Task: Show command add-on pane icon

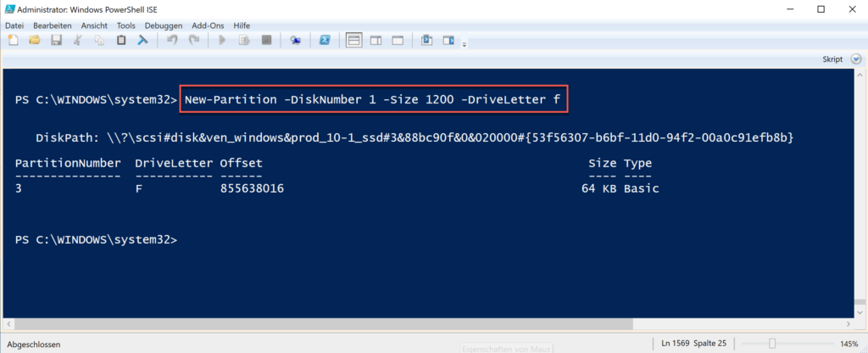Action: pos(448,40)
